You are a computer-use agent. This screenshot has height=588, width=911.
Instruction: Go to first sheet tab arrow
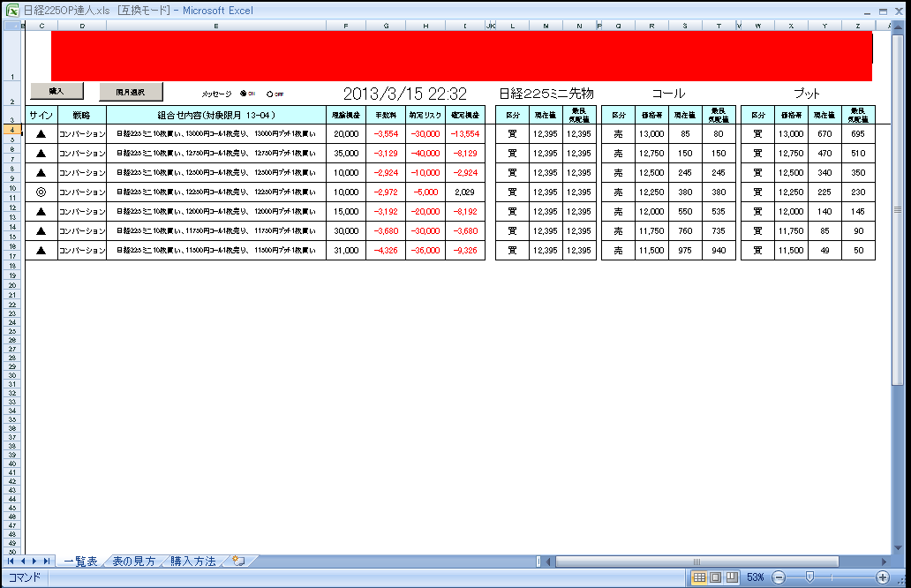click(11, 562)
